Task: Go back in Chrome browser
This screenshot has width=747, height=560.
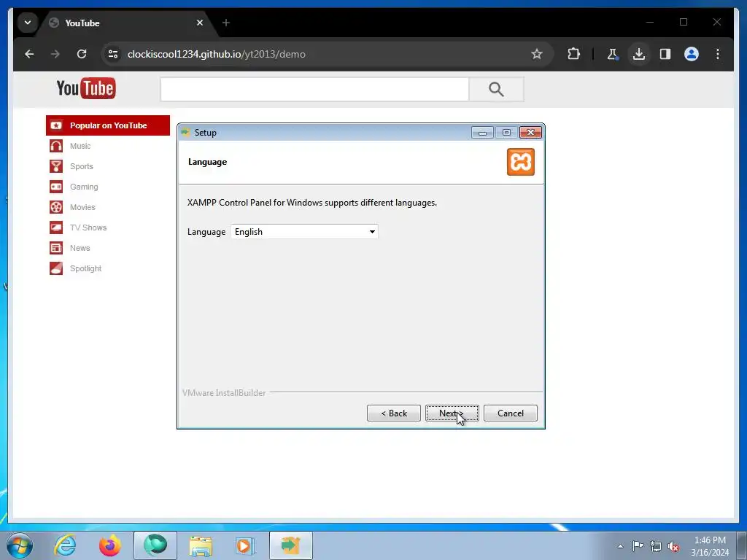Action: click(x=29, y=54)
